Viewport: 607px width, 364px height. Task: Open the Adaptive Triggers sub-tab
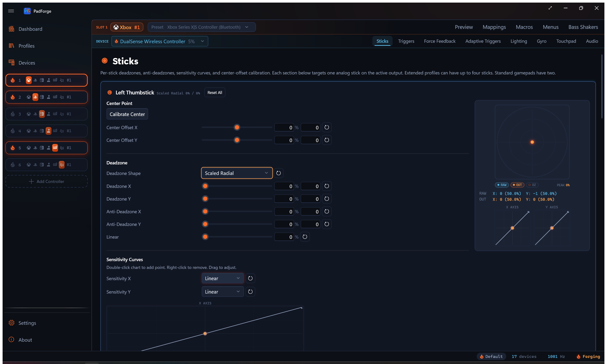point(483,41)
